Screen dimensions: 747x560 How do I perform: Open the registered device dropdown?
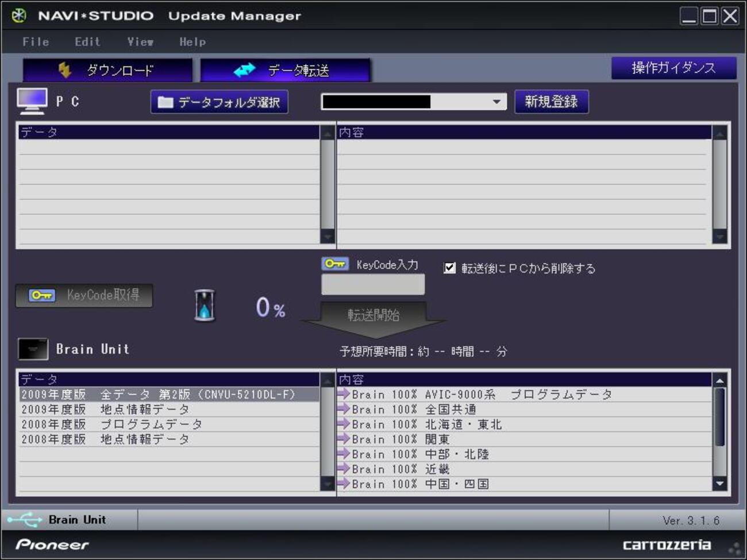point(496,102)
